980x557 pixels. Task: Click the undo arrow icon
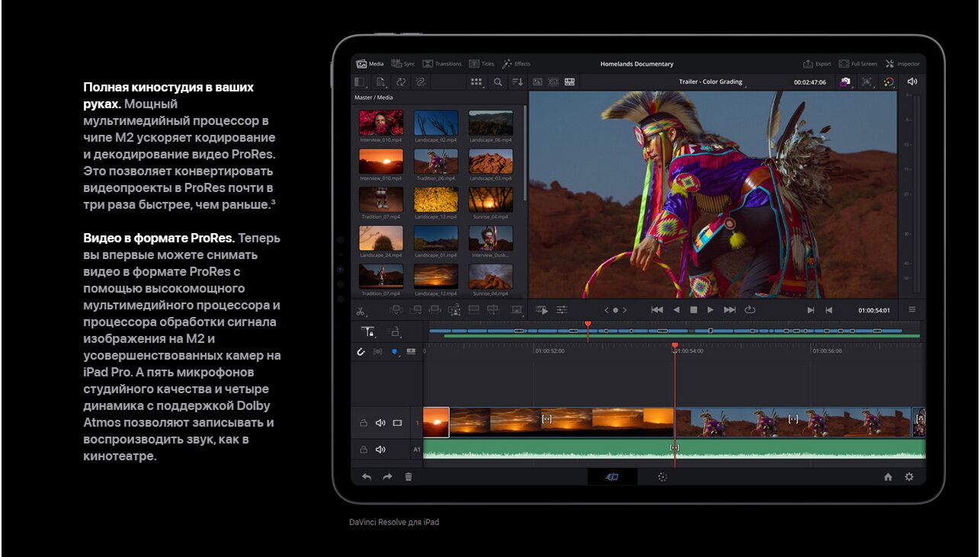367,477
